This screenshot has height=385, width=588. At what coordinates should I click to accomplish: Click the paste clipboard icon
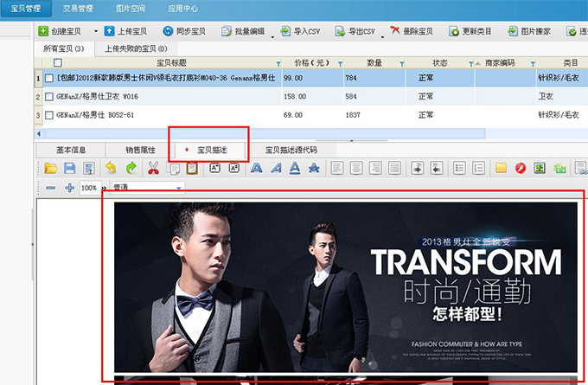(x=192, y=168)
